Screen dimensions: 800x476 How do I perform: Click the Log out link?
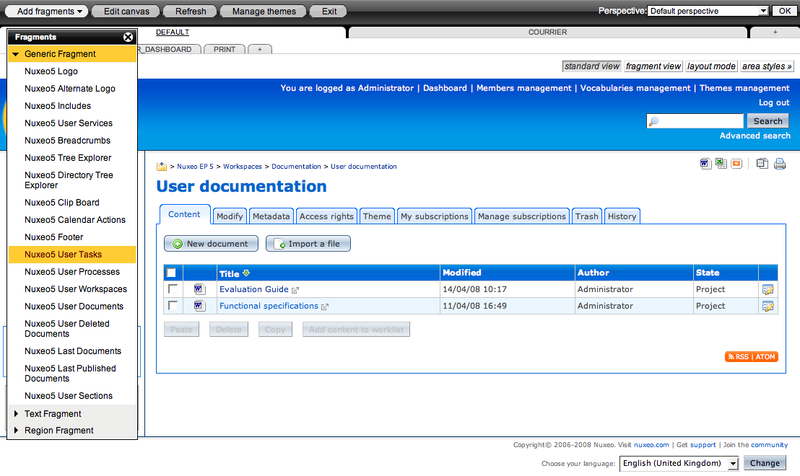click(x=774, y=103)
